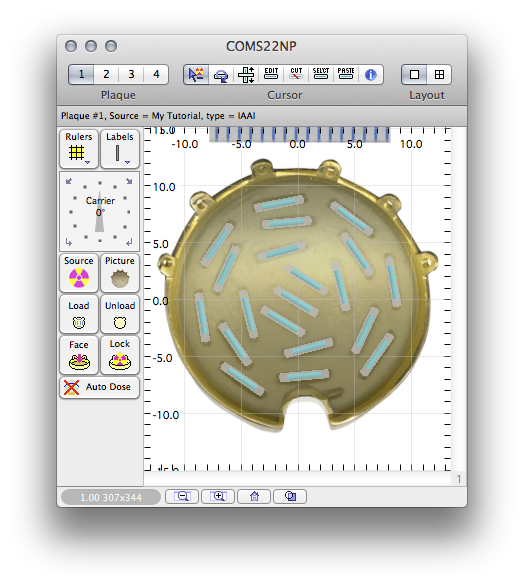Screen dimensions: 524x586
Task: Toggle single-pane layout
Action: 414,74
